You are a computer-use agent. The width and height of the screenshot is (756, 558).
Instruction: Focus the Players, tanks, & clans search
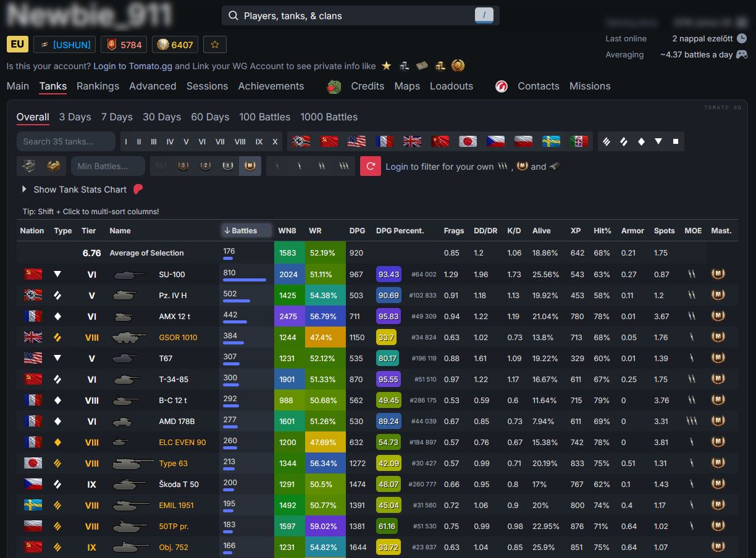click(360, 16)
